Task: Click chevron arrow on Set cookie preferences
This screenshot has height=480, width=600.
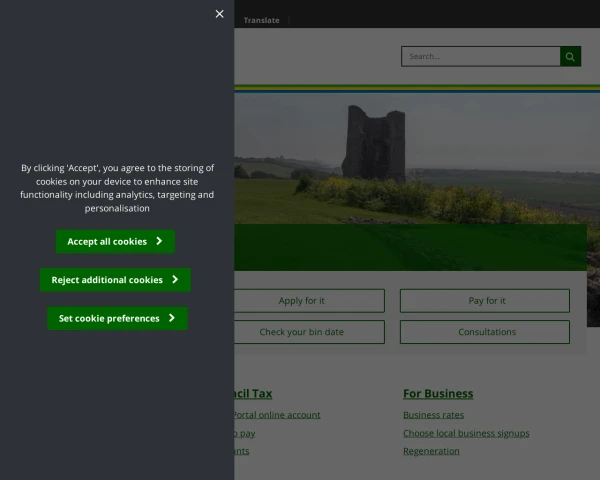Action: point(172,318)
